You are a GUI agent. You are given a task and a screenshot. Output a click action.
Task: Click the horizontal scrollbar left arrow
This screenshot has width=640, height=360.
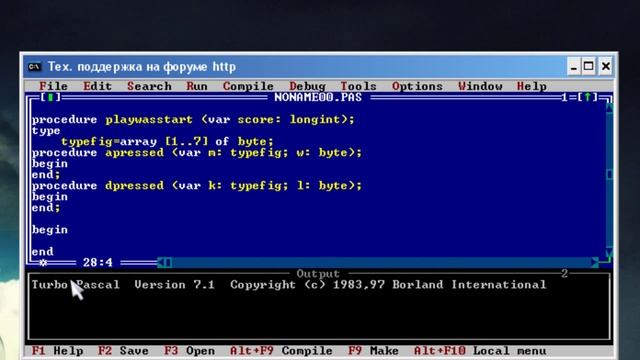[x=161, y=262]
